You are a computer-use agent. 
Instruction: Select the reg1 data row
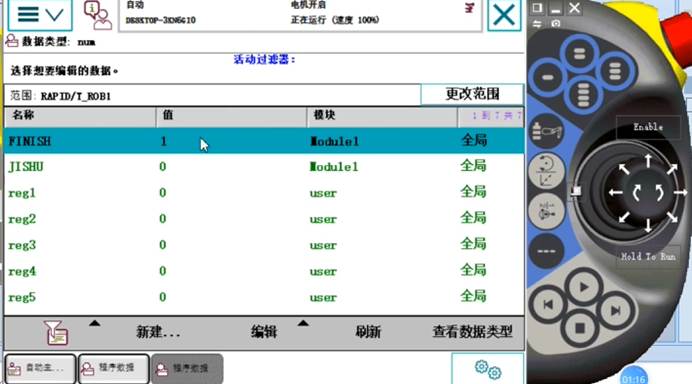[264, 193]
